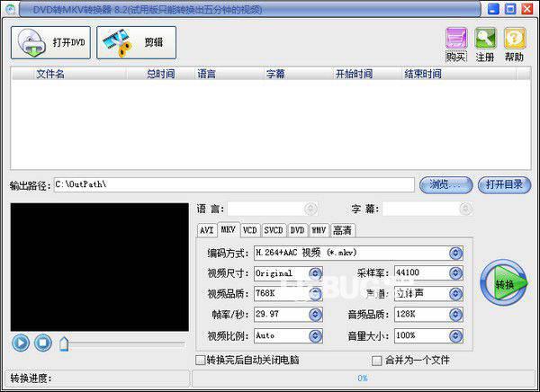Tick the 合并为一个文件 checkbox
The height and width of the screenshot is (392, 540).
(377, 361)
